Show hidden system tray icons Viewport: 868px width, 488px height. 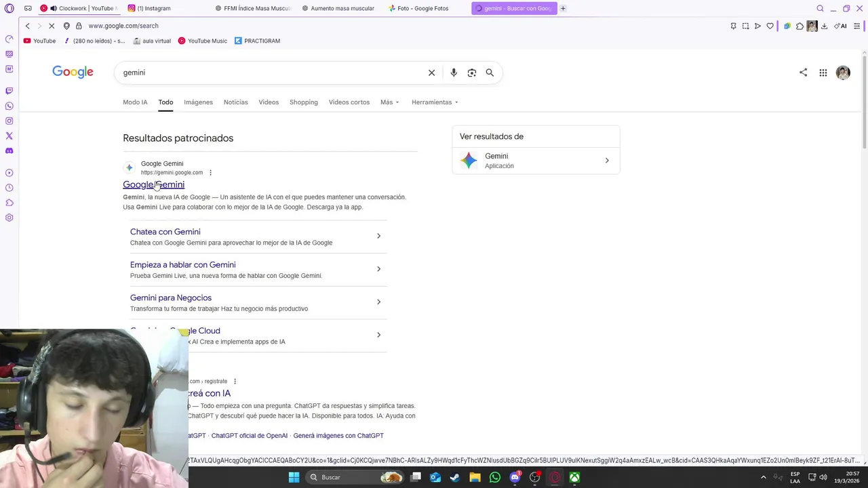[x=763, y=477]
